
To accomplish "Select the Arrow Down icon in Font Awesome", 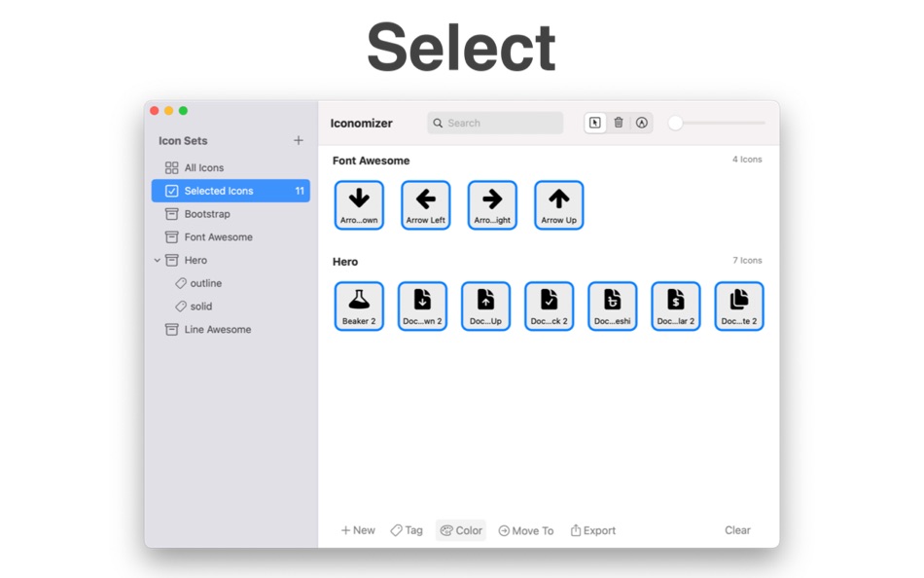I will 359,204.
